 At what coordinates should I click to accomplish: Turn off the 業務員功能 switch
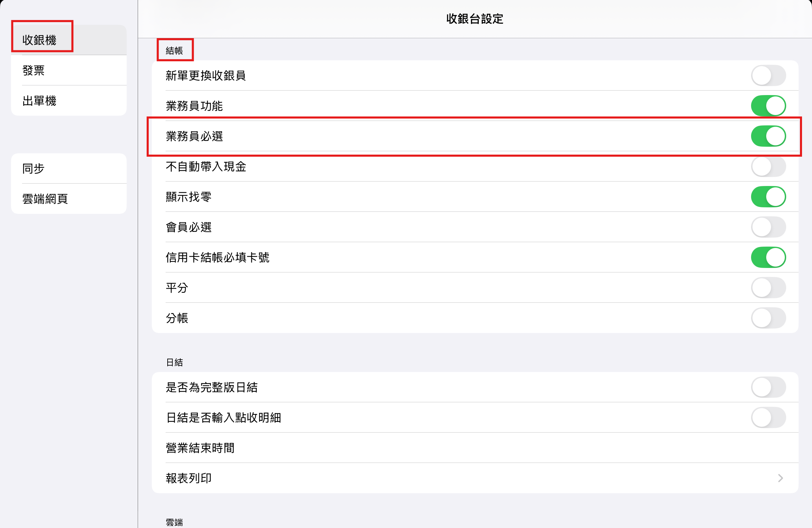tap(768, 106)
